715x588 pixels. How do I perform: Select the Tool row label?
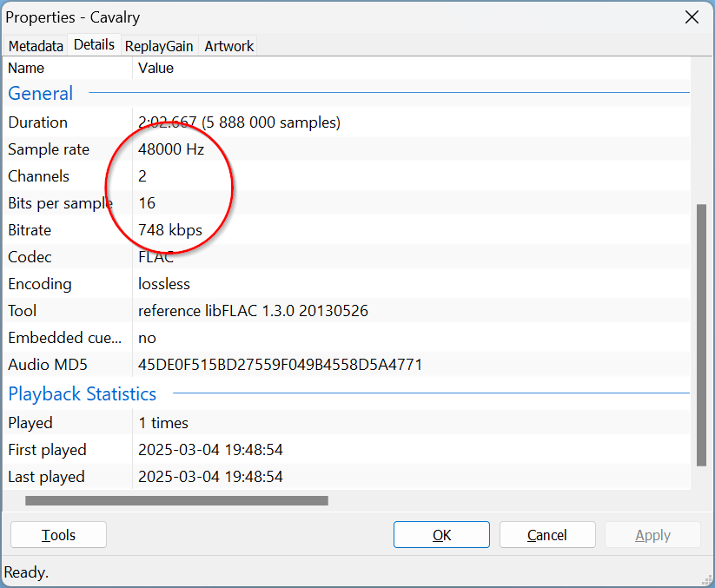click(x=23, y=310)
